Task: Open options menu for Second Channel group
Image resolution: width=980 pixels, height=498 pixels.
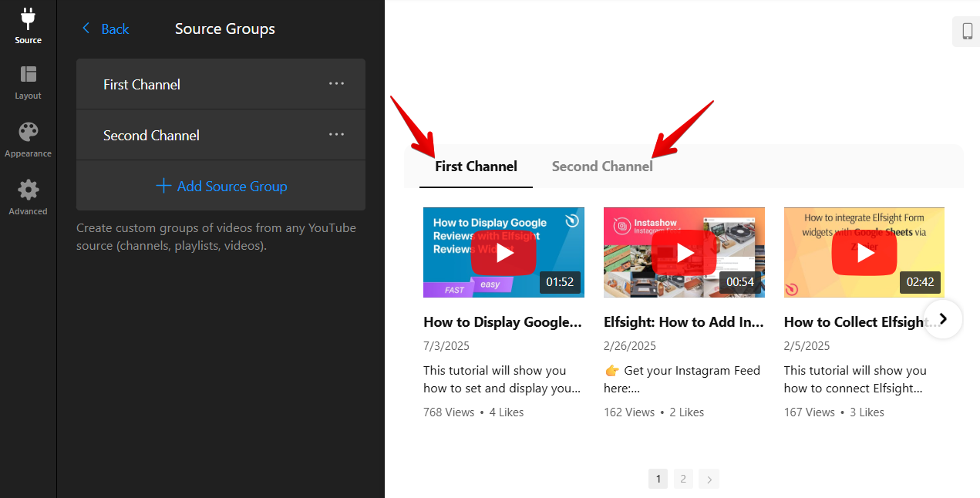Action: pyautogui.click(x=337, y=134)
